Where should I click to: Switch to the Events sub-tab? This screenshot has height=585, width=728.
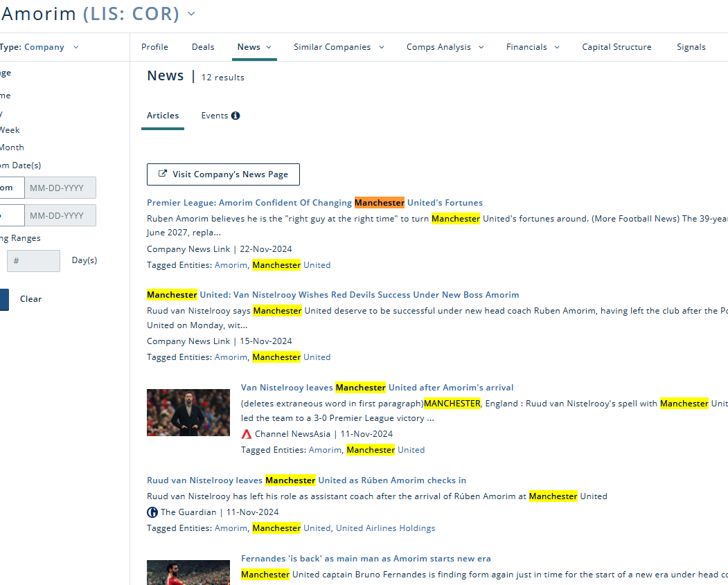pyautogui.click(x=215, y=116)
